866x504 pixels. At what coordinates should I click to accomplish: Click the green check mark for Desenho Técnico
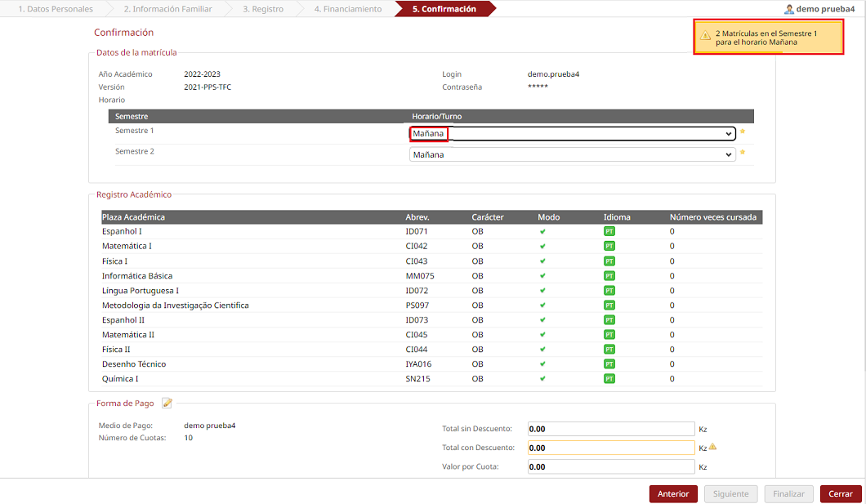point(542,364)
